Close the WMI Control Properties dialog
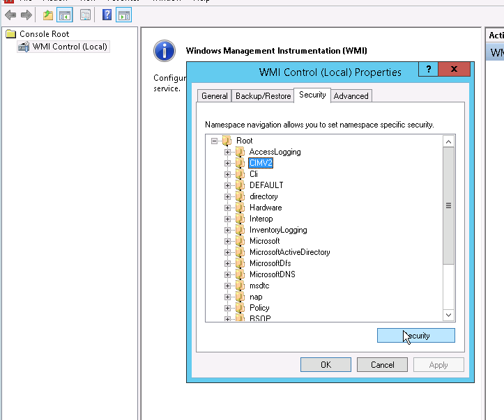504x420 pixels. click(x=454, y=69)
